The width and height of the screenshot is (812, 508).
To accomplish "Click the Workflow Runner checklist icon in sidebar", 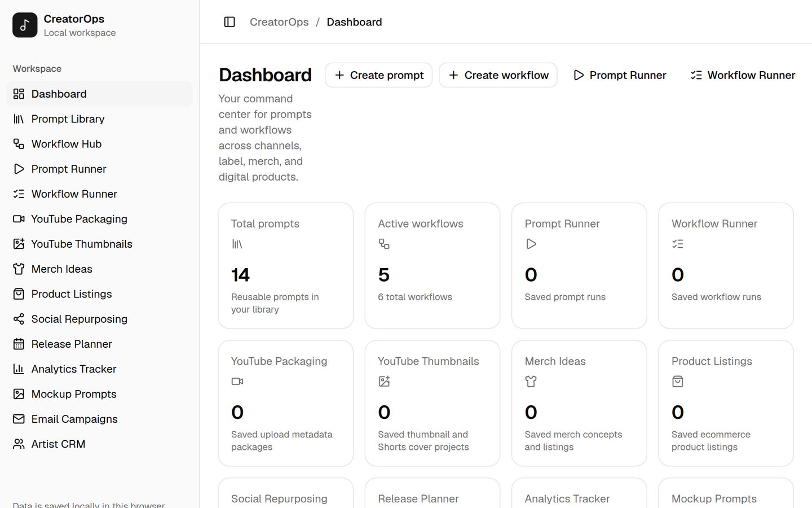I will pyautogui.click(x=19, y=194).
